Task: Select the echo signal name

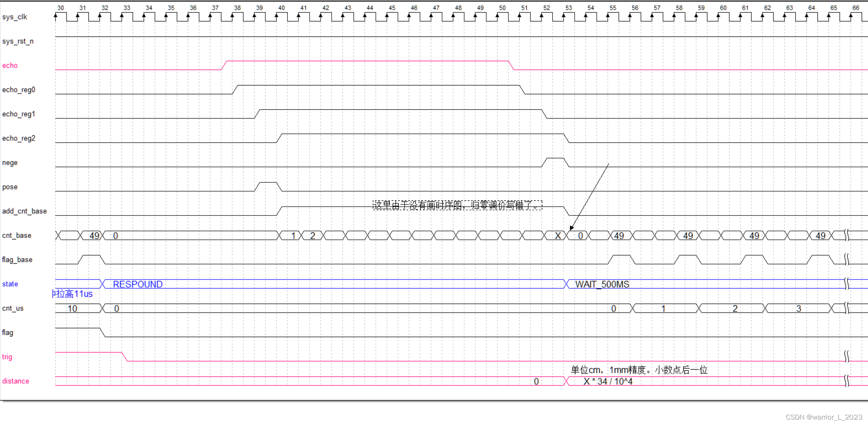Action: pyautogui.click(x=10, y=65)
